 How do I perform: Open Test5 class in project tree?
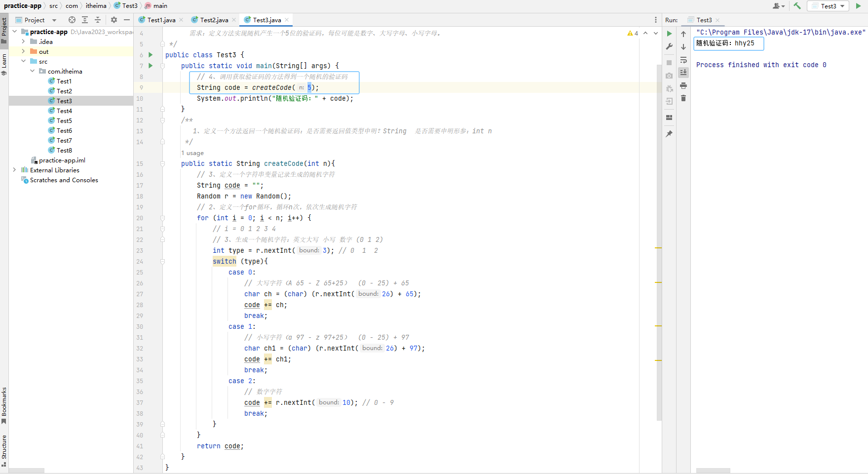click(64, 120)
